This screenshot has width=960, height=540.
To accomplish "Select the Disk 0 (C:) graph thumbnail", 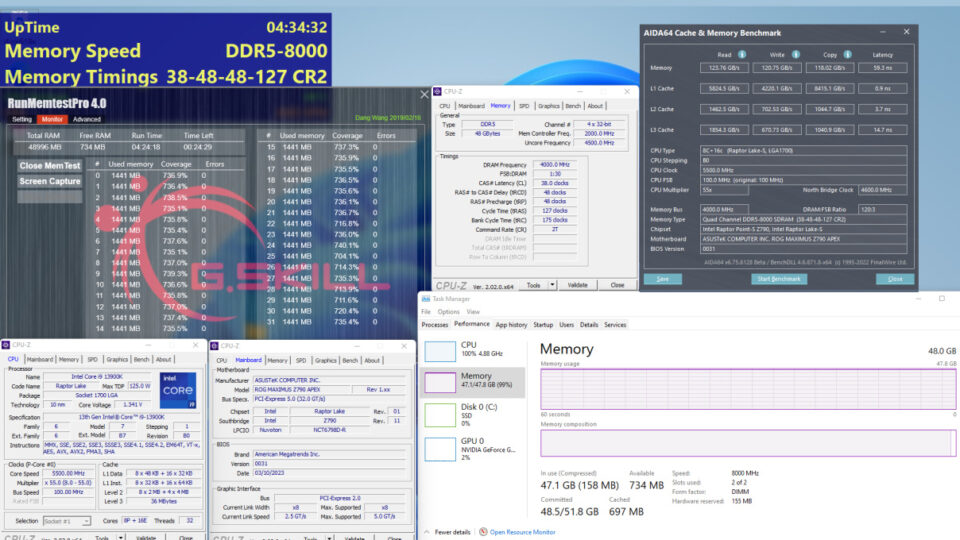I will tap(441, 414).
